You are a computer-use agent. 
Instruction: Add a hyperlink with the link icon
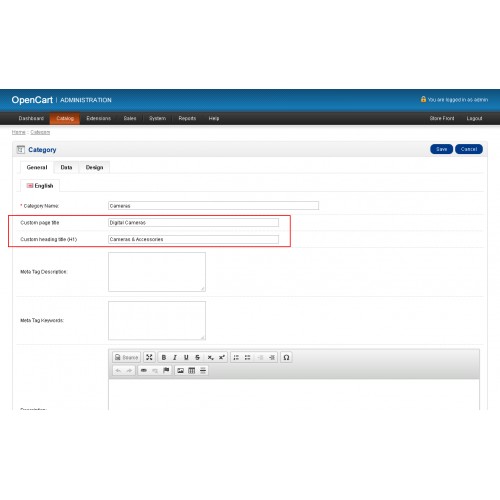point(144,371)
